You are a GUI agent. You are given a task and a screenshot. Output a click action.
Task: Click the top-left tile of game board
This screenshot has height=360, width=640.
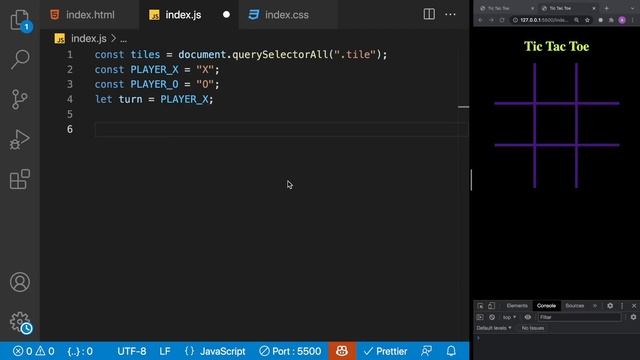pos(514,83)
